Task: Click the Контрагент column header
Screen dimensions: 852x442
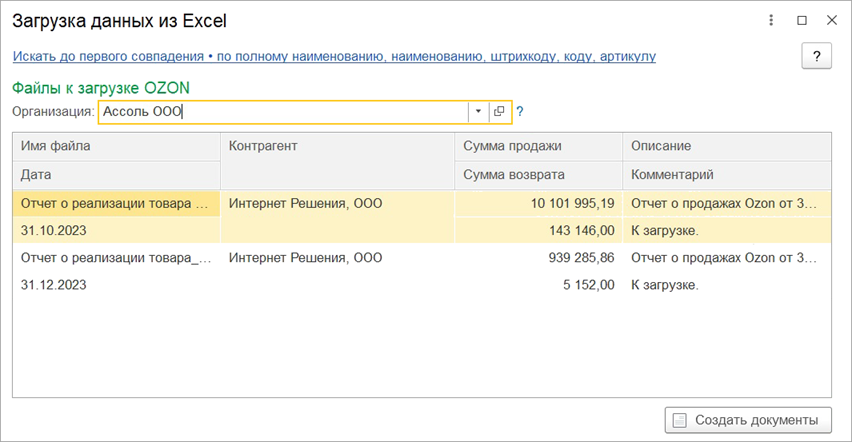Action: pyautogui.click(x=336, y=146)
